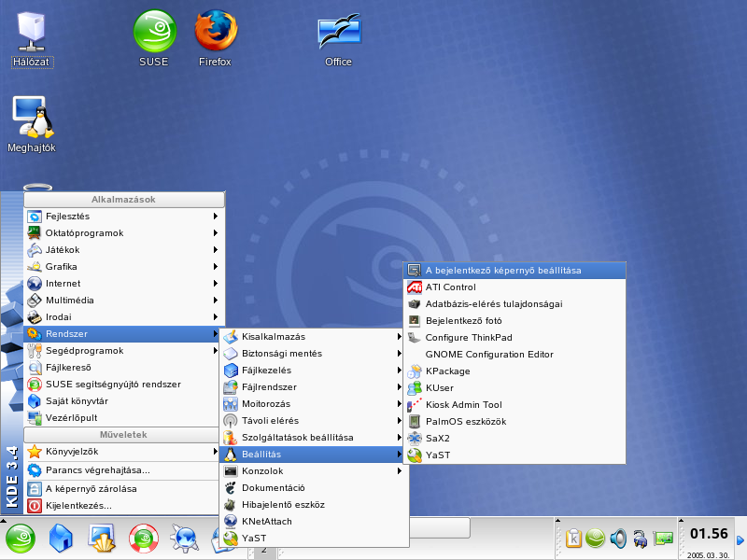The width and height of the screenshot is (747, 560).
Task: Launch YaST from the Rendszer submenu
Action: (314, 539)
